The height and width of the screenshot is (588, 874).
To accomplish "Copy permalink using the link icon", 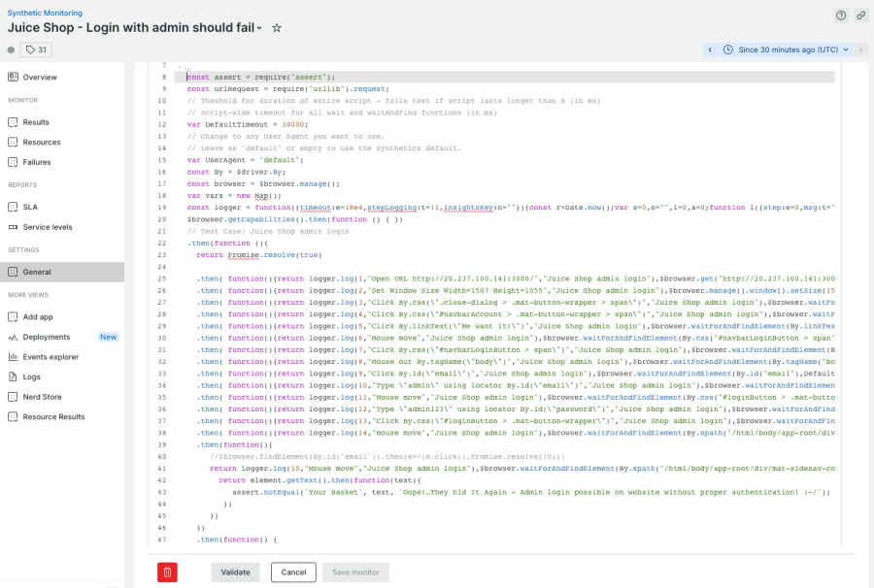I will (x=860, y=16).
